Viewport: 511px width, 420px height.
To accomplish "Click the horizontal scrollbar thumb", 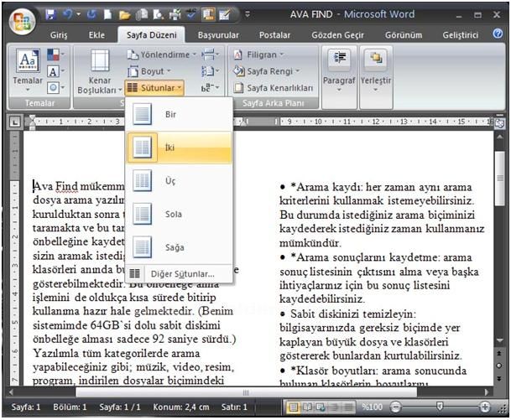I will [x=246, y=392].
